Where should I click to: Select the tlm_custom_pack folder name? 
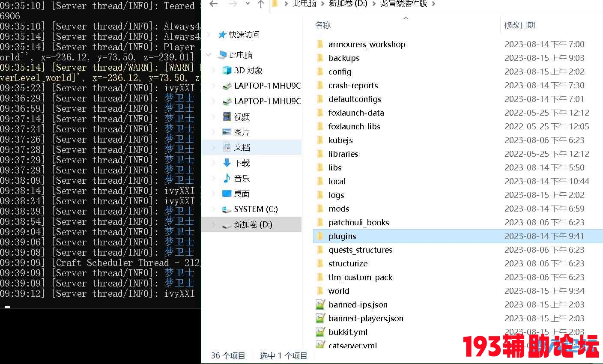point(361,277)
